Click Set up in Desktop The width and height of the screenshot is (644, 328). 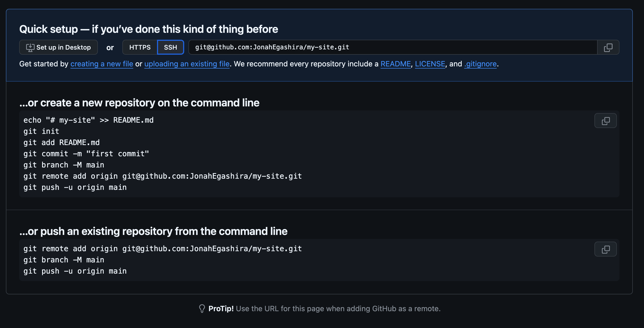[x=58, y=47]
